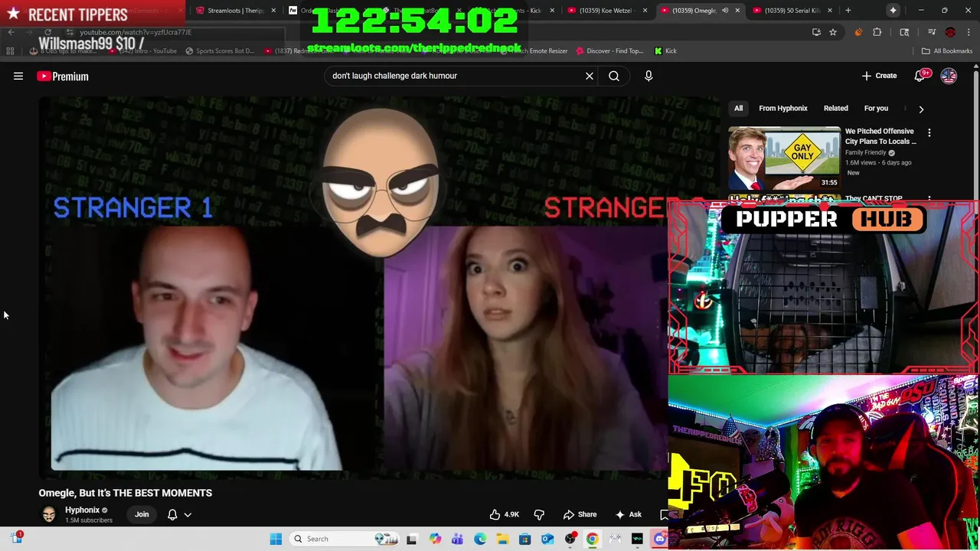Open File Explorer on the taskbar
The width and height of the screenshot is (980, 551).
(502, 539)
